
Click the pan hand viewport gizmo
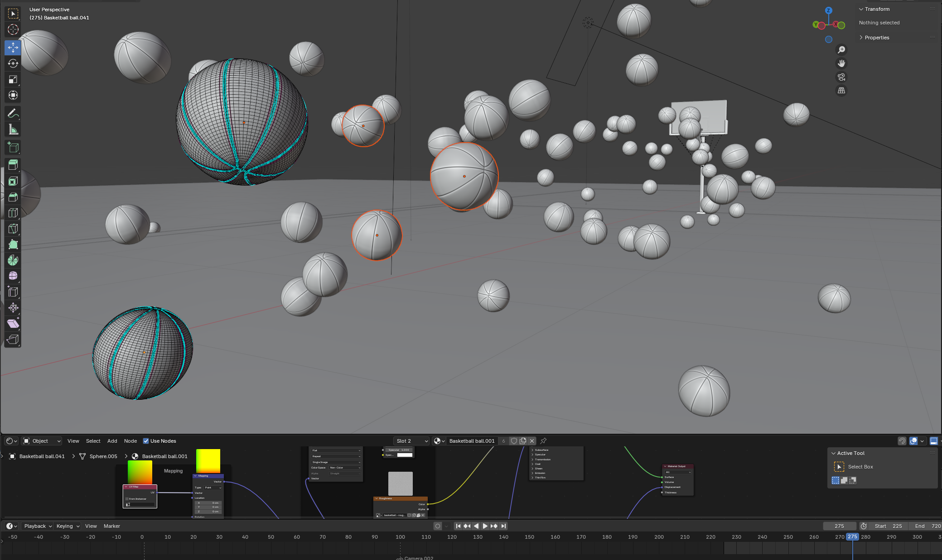841,63
